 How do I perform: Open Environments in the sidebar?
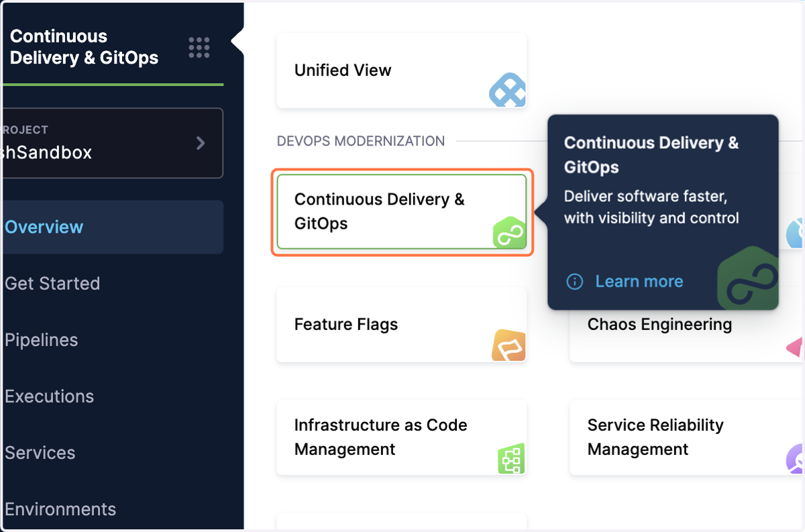tap(60, 509)
